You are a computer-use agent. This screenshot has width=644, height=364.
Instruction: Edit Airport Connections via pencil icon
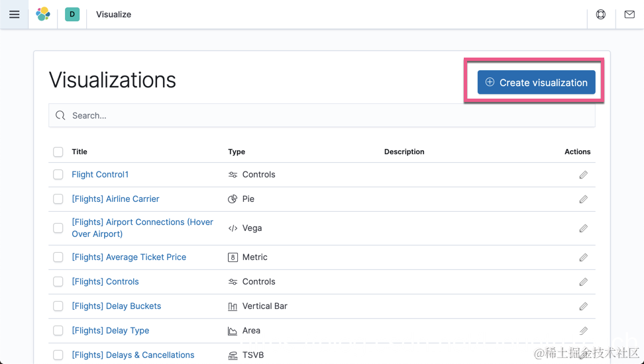(583, 228)
